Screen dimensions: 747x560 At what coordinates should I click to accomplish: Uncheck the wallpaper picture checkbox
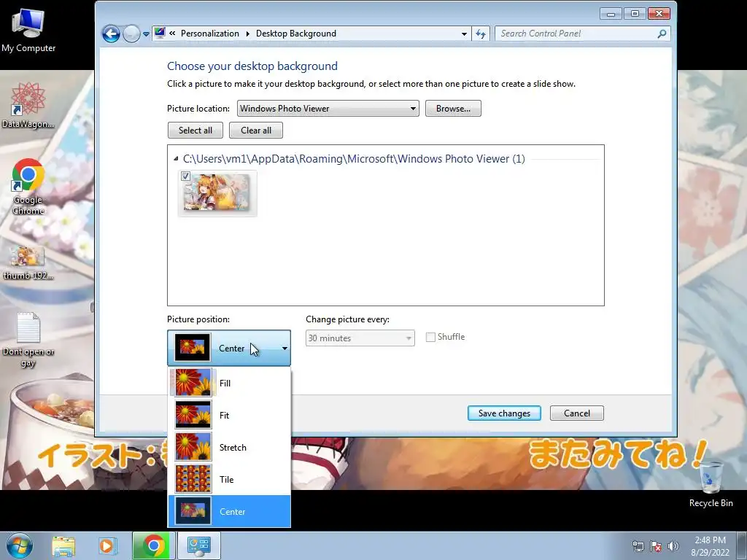click(186, 176)
